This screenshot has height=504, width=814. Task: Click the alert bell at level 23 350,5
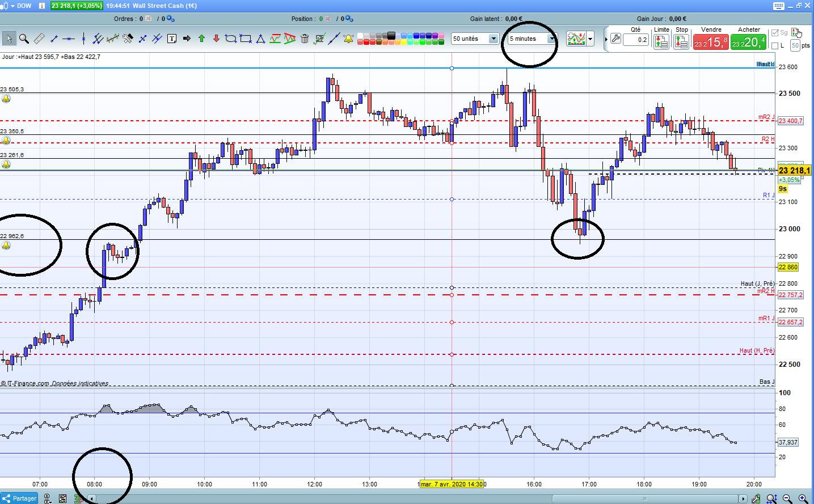tap(6, 140)
